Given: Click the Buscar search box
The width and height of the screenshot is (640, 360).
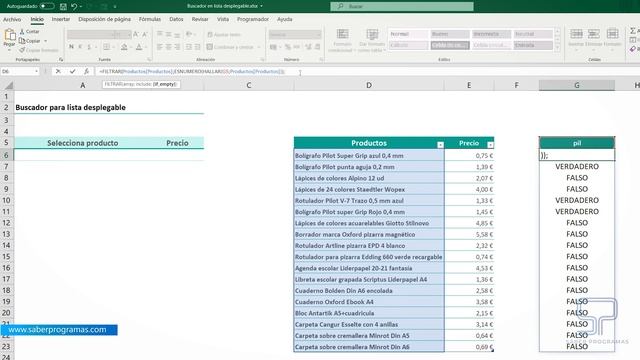Looking at the screenshot, I should click(x=402, y=6).
